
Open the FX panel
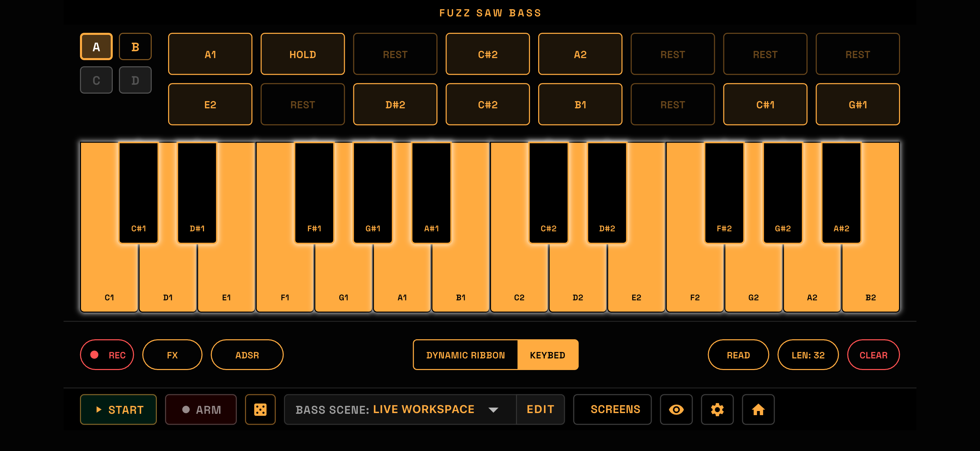[x=172, y=354]
